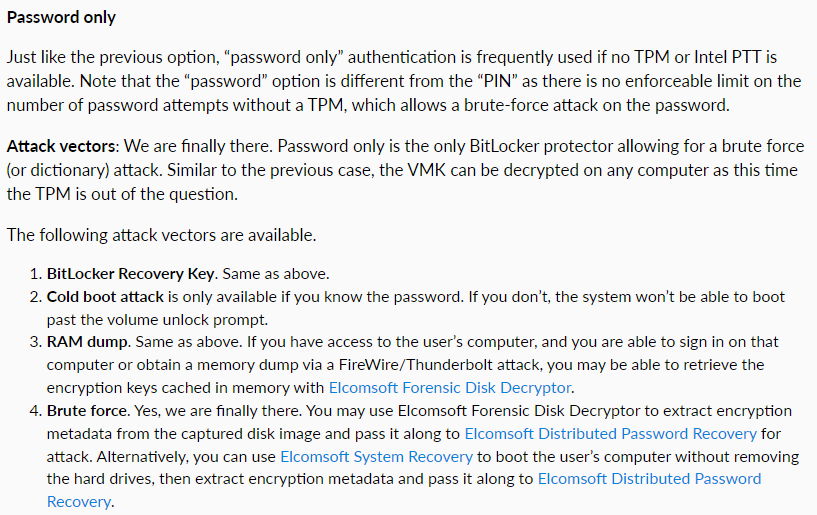Click the wrapped "Recovery" link ending the list
This screenshot has height=515, width=817.
[79, 501]
